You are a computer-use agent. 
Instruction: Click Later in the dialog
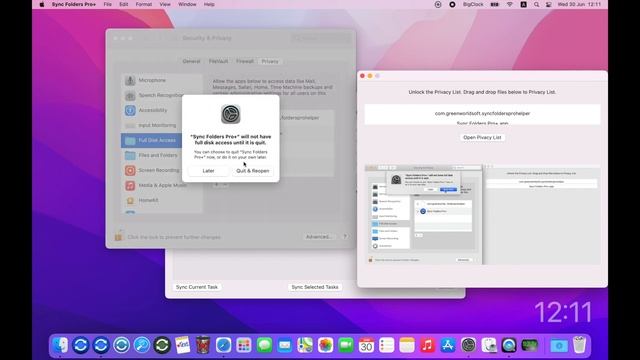pyautogui.click(x=208, y=171)
